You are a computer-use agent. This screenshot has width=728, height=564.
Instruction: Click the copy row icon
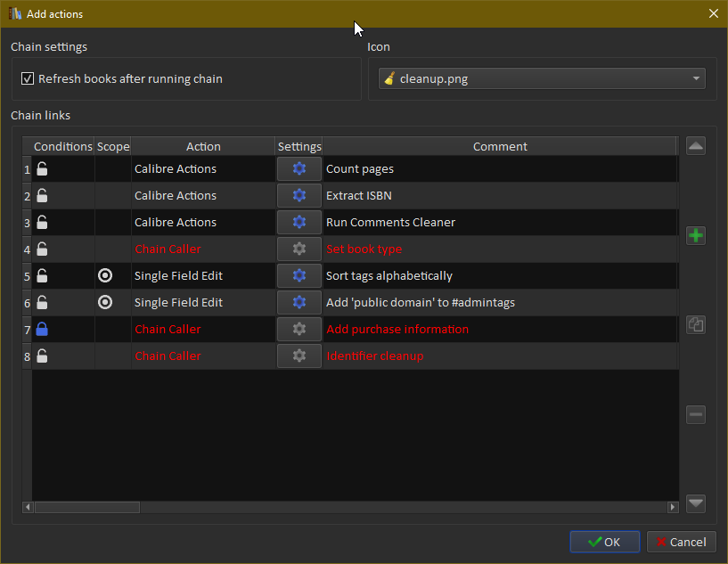(696, 325)
